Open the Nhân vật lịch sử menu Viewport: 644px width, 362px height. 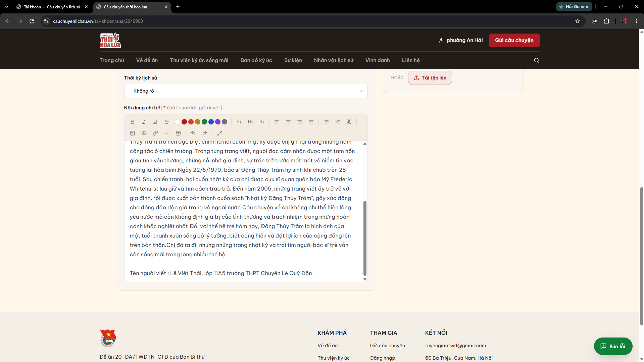pos(334,60)
